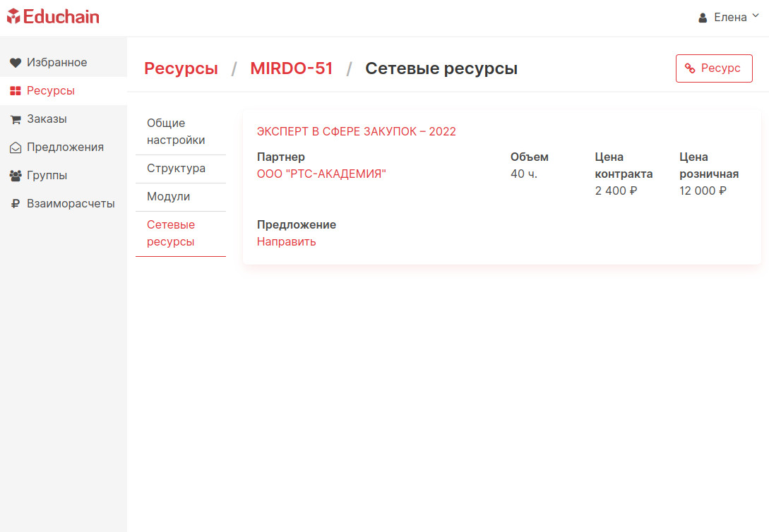Image resolution: width=769 pixels, height=532 pixels.
Task: Switch to the Структура tab
Action: click(x=181, y=169)
